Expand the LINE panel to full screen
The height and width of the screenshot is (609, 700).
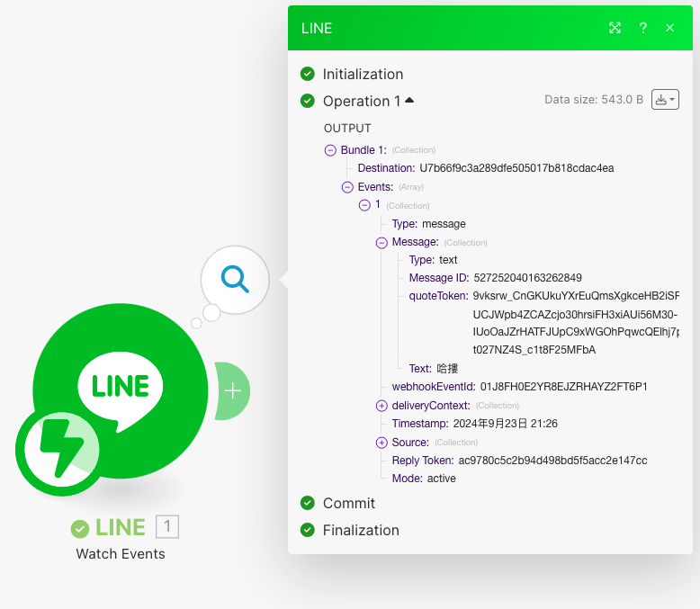[615, 28]
